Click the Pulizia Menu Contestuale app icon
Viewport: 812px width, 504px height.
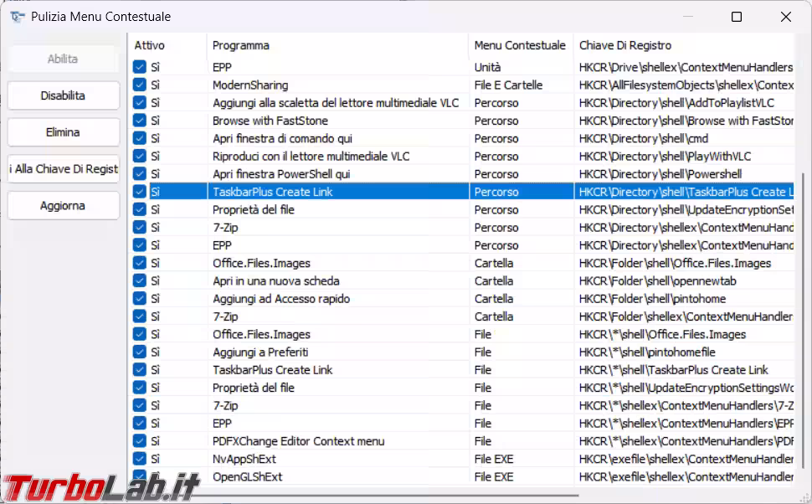[17, 17]
